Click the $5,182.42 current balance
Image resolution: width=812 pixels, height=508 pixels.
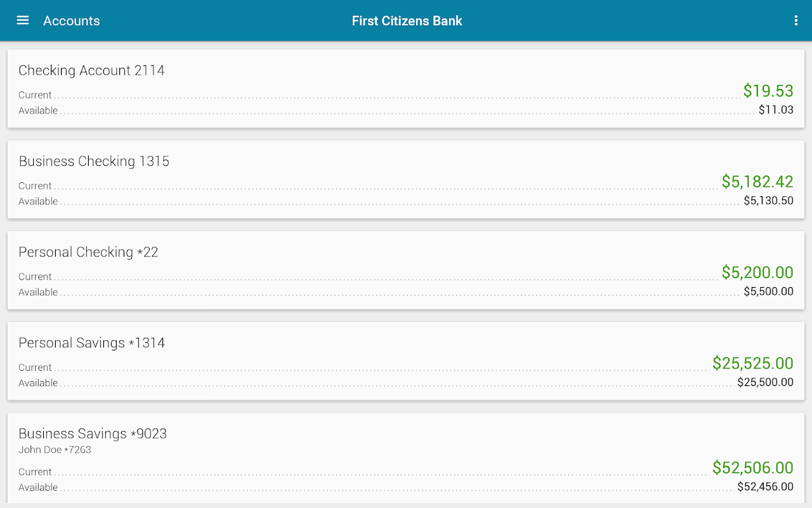click(x=757, y=182)
